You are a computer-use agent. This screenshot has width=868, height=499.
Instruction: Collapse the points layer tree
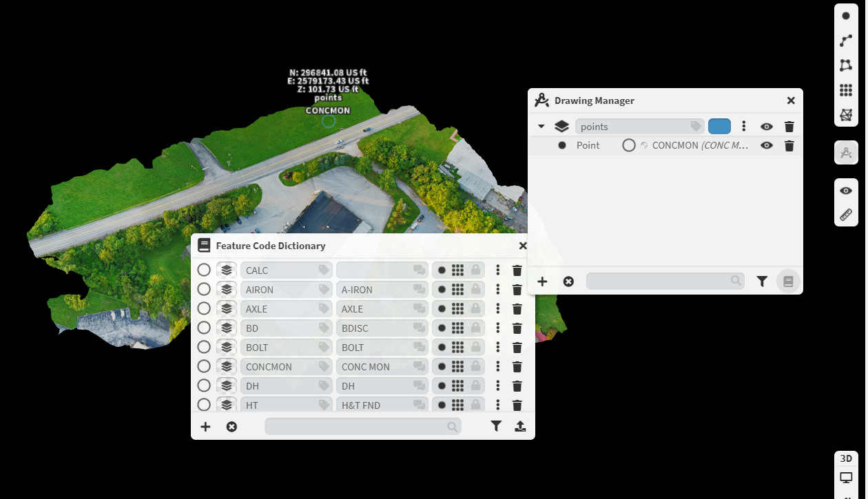pos(541,127)
